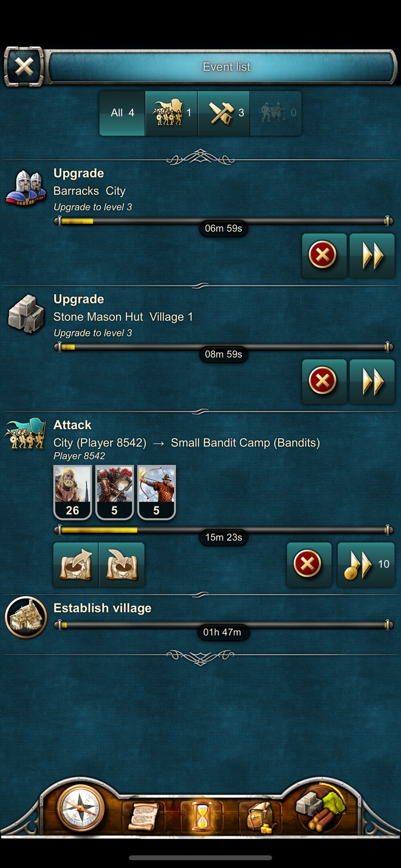Tap the Establish village progress bar
This screenshot has width=401, height=868.
click(224, 625)
